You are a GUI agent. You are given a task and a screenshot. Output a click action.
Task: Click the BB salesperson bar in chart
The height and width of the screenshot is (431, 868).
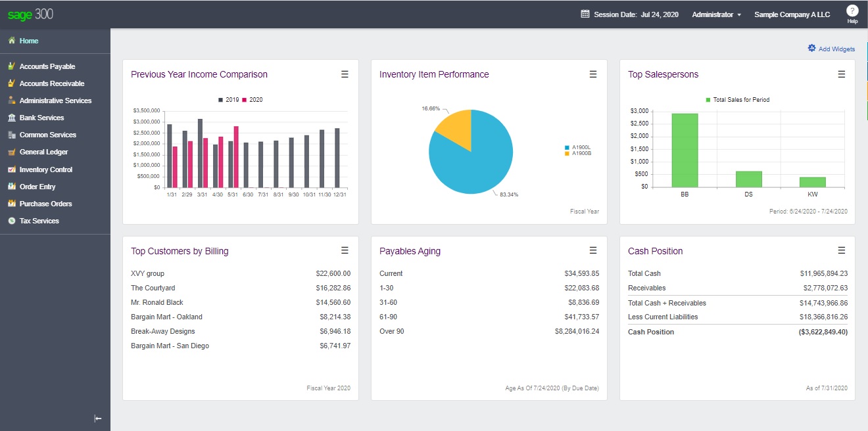tap(685, 150)
